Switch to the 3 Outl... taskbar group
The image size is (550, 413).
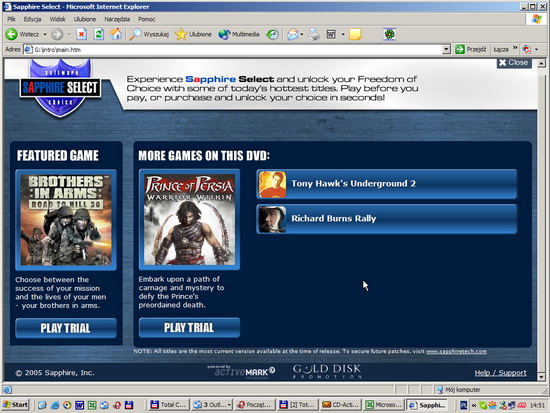pos(212,405)
